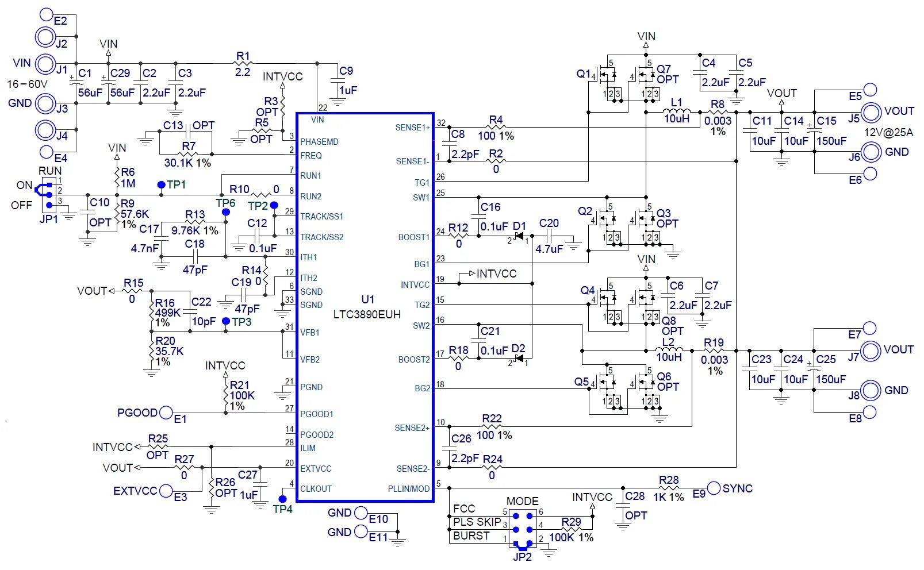Click the R8 0.003 sense resistor
Viewport: 924px width, 570px height.
pos(717,112)
